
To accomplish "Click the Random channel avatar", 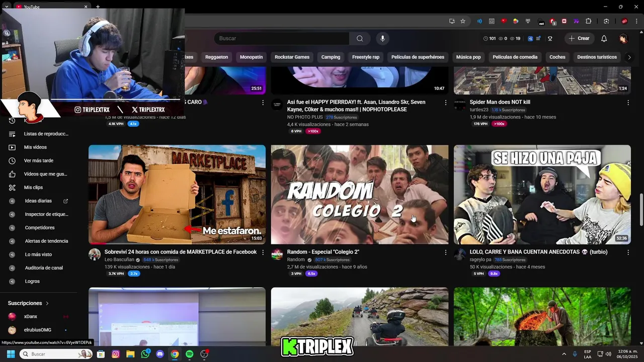I will pyautogui.click(x=277, y=254).
